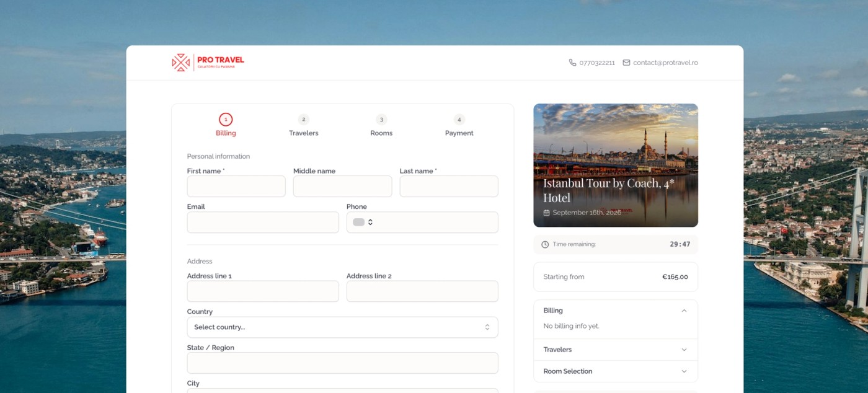The height and width of the screenshot is (393, 868).
Task: Select the step 3 Rooms circle
Action: (x=381, y=119)
